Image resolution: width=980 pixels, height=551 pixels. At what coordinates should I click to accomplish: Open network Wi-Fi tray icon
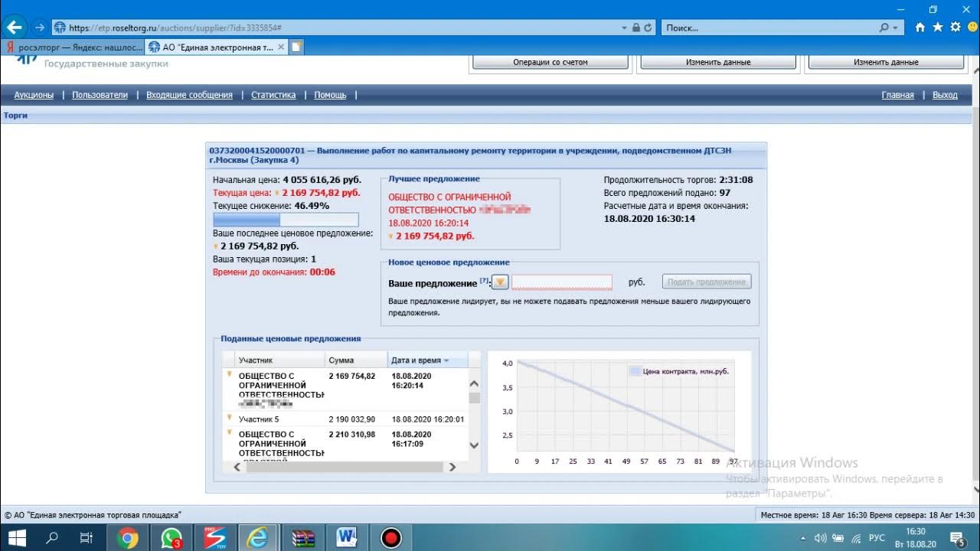pyautogui.click(x=856, y=538)
